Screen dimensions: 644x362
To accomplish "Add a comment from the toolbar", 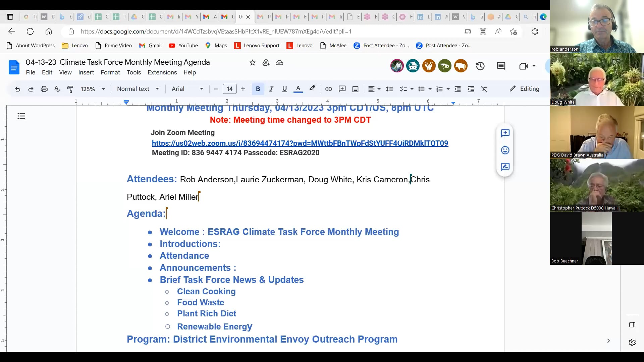I will tap(342, 89).
